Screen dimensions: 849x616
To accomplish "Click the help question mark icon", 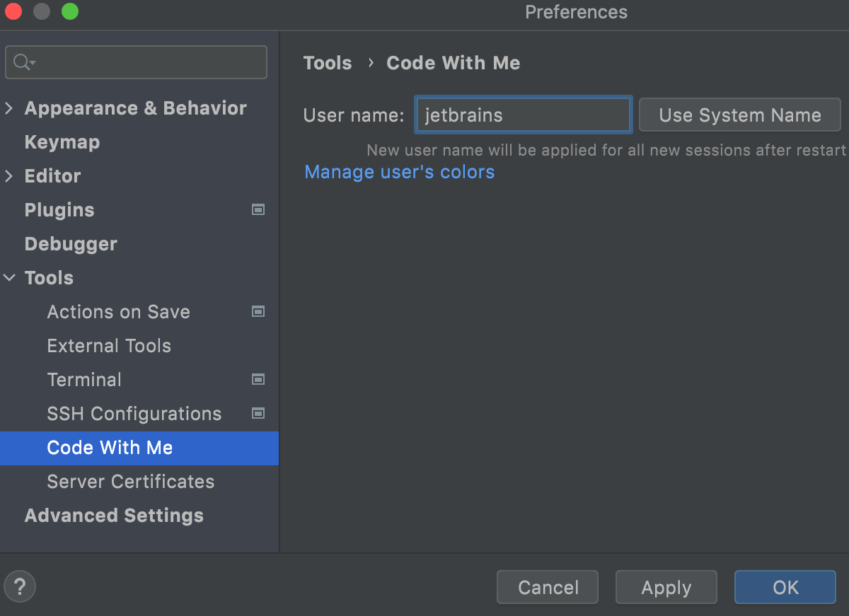I will [19, 586].
